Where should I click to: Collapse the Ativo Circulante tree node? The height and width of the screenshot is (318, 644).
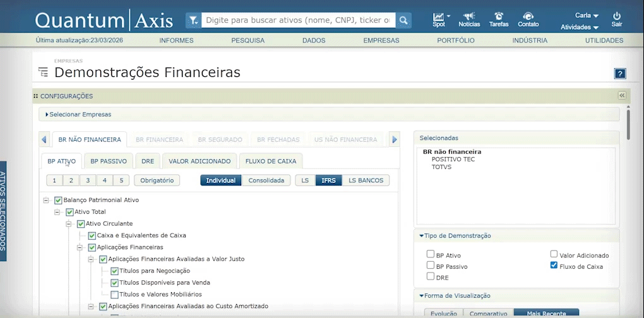pyautogui.click(x=69, y=223)
